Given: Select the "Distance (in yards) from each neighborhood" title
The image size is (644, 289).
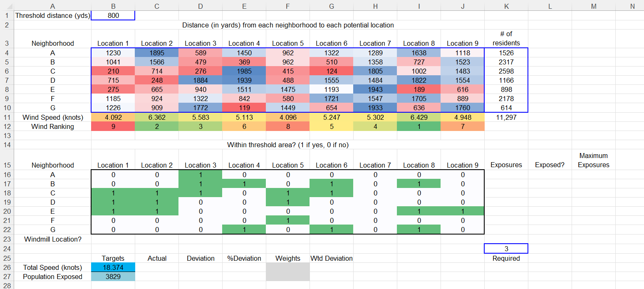Looking at the screenshot, I should (288, 25).
